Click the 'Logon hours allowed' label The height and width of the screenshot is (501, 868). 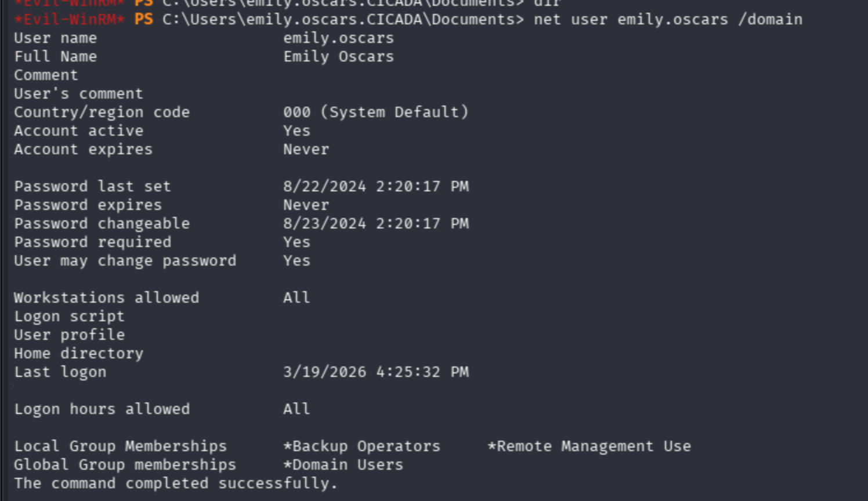[x=102, y=409]
